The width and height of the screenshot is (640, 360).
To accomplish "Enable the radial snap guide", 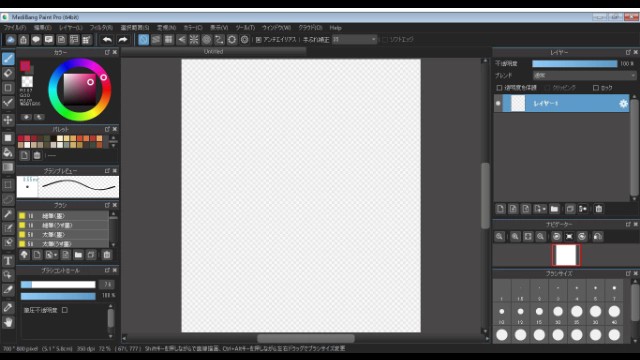I will pos(194,40).
